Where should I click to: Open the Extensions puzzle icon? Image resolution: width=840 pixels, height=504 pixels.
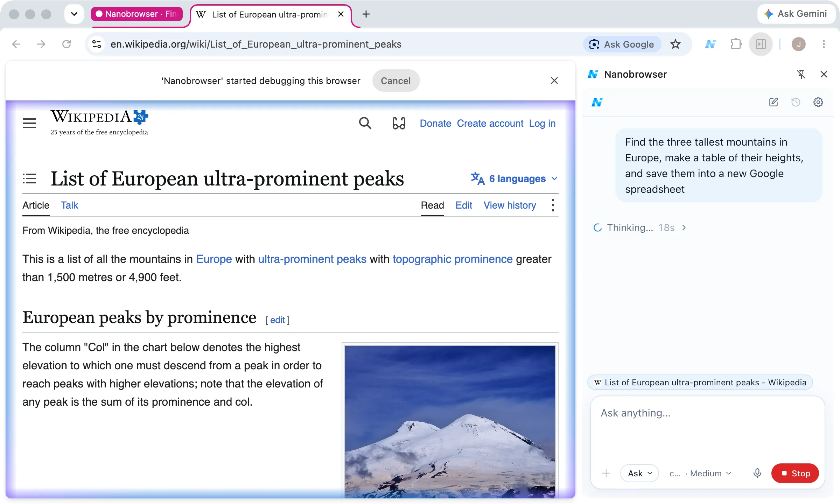pos(736,44)
